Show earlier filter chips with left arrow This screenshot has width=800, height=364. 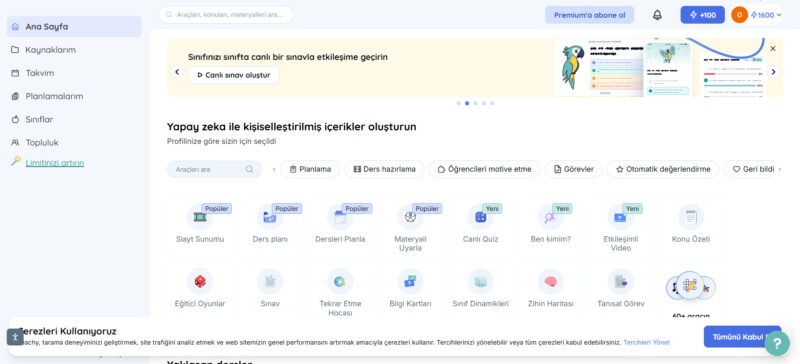pos(274,169)
